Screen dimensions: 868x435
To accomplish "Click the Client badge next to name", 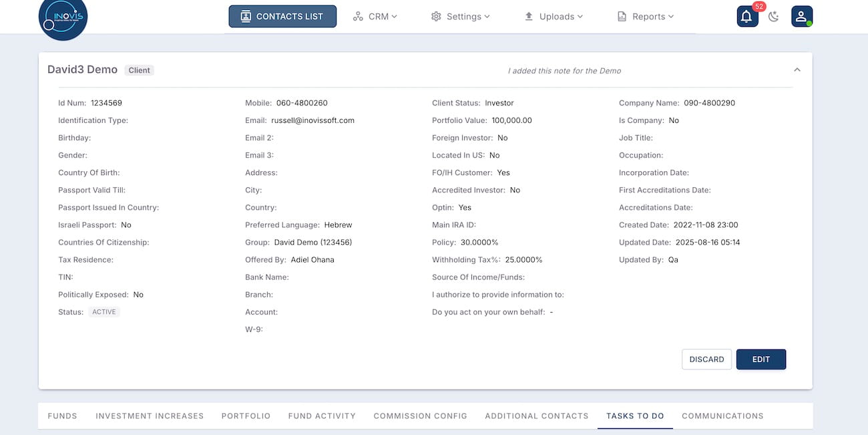I will (x=139, y=70).
